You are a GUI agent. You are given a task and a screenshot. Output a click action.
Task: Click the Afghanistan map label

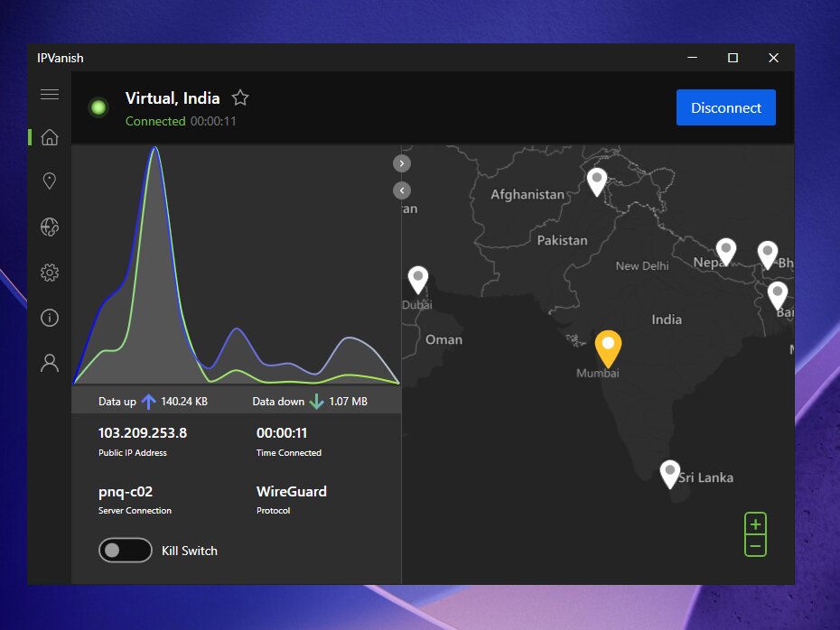point(527,194)
